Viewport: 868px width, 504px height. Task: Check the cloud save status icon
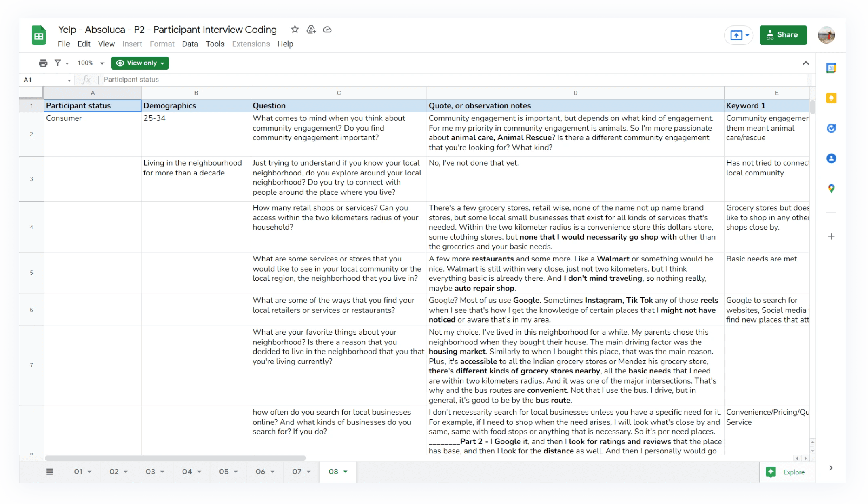(327, 30)
